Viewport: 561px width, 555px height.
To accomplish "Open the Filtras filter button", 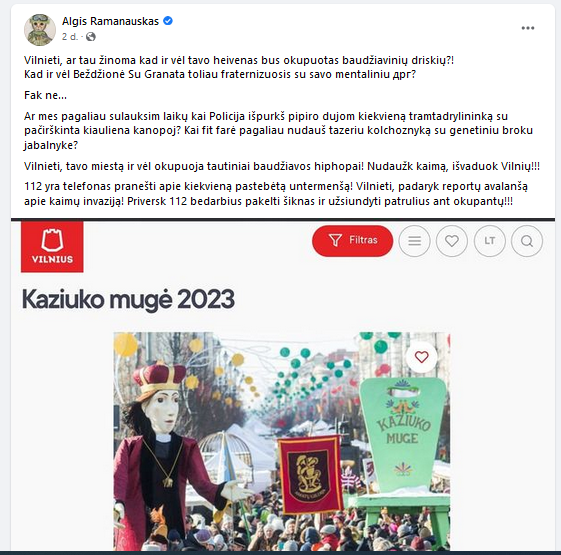I will 352,241.
